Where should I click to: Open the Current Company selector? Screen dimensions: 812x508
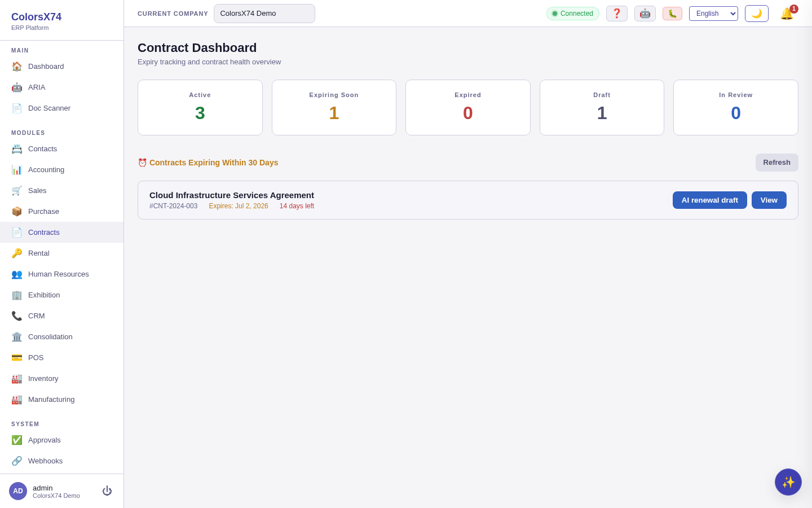click(x=264, y=14)
